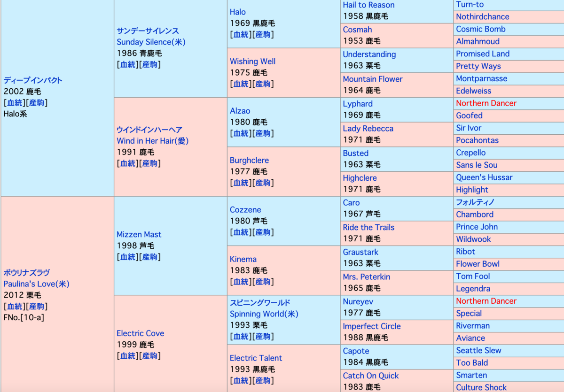
Task: Open Pocahontas link
Action: tap(478, 140)
